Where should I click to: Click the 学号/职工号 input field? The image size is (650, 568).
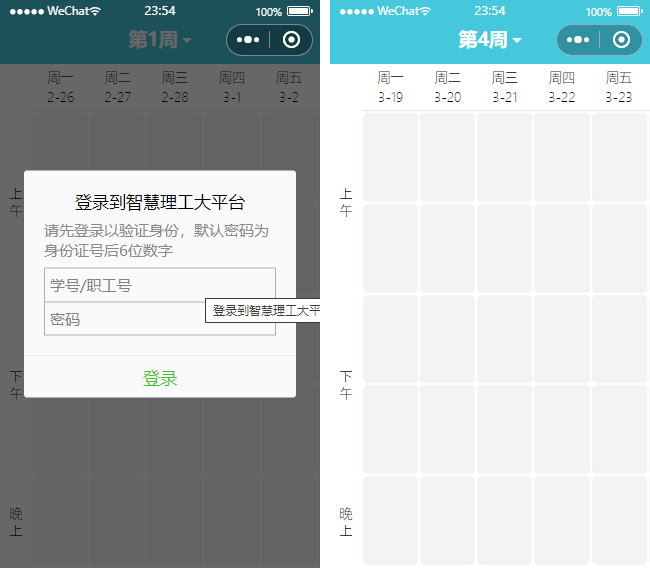(x=160, y=285)
